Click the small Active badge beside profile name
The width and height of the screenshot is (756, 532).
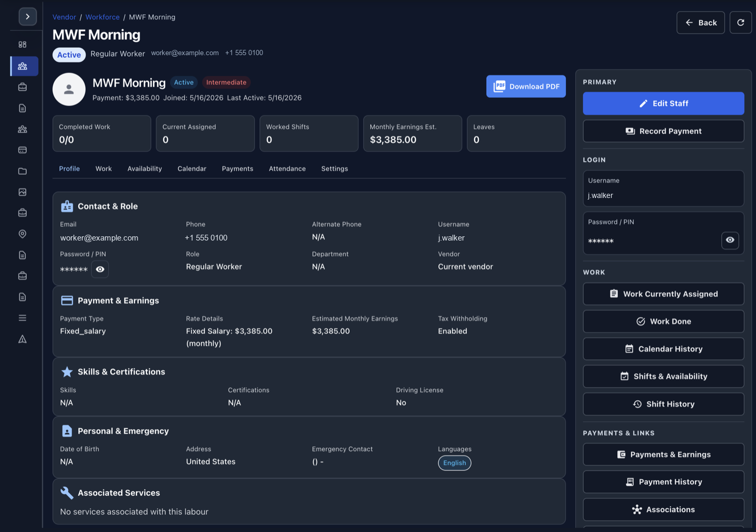(184, 82)
